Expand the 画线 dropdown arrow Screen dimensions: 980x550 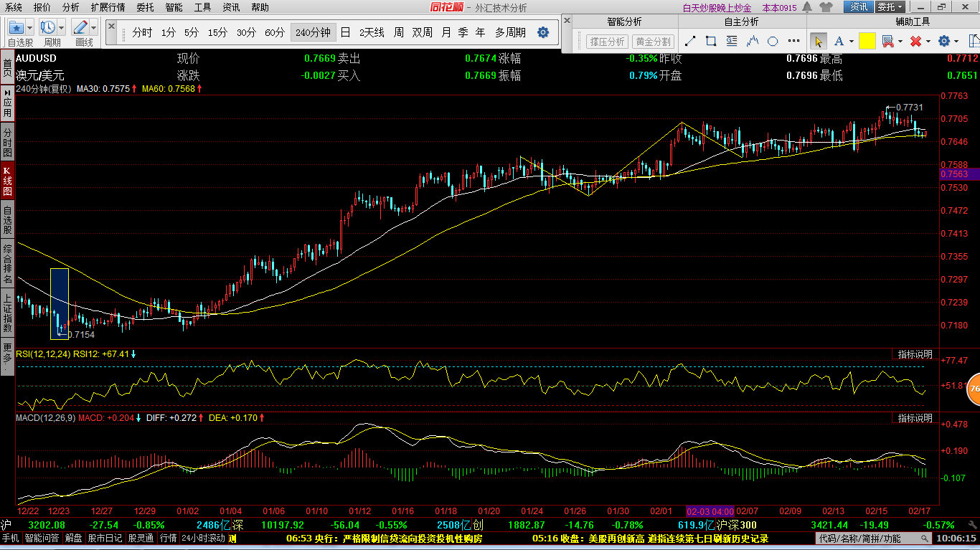[x=94, y=27]
